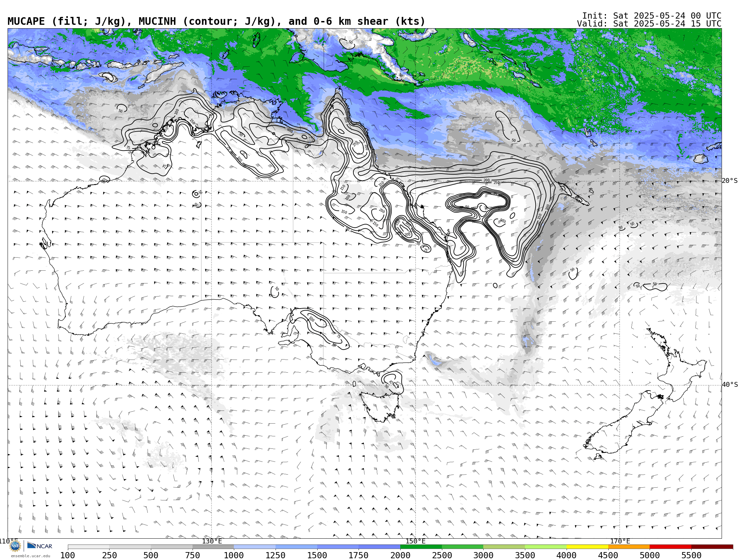744x560 pixels.
Task: Click the 170°E longitude label
Action: (620, 541)
